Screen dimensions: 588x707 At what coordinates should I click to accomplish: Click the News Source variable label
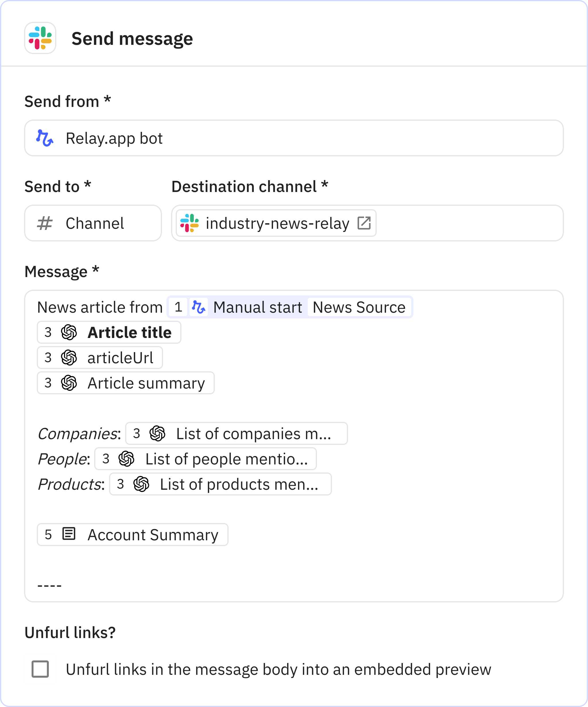359,307
